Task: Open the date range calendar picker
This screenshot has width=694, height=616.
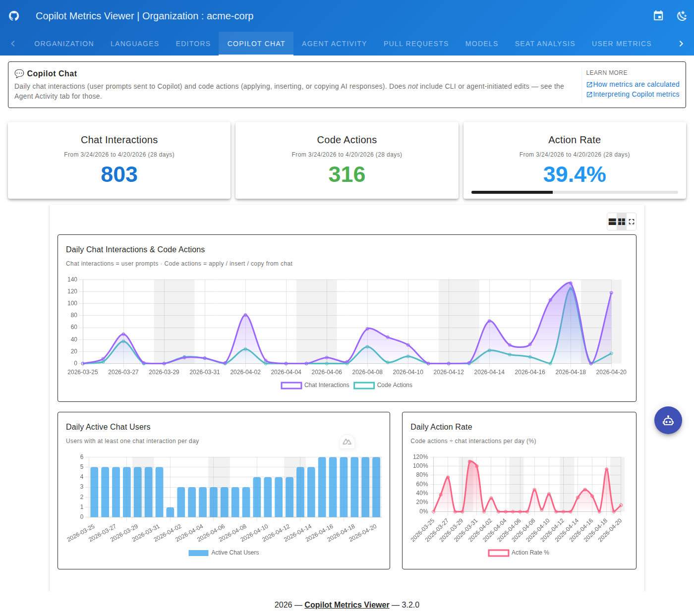Action: pos(658,16)
